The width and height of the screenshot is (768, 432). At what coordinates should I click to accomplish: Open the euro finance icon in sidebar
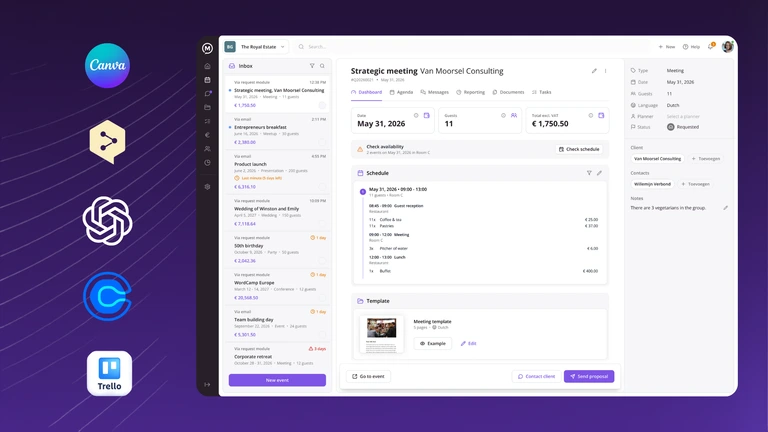pyautogui.click(x=207, y=135)
